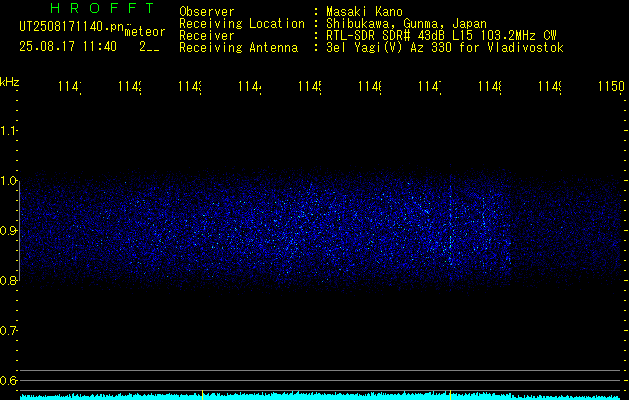This screenshot has width=629, height=400.
Task: Select the date stamp 25.08.17 11:40
Action: tap(68, 47)
